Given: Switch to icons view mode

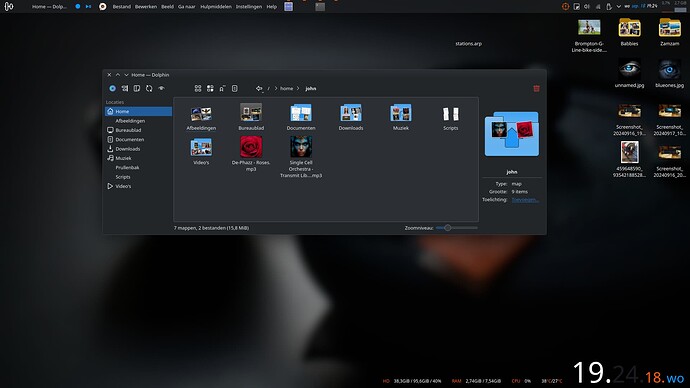Looking at the screenshot, I should pos(198,88).
